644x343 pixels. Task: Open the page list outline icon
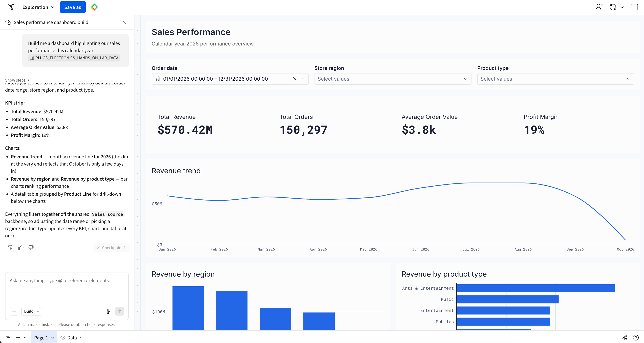[x=8, y=337]
